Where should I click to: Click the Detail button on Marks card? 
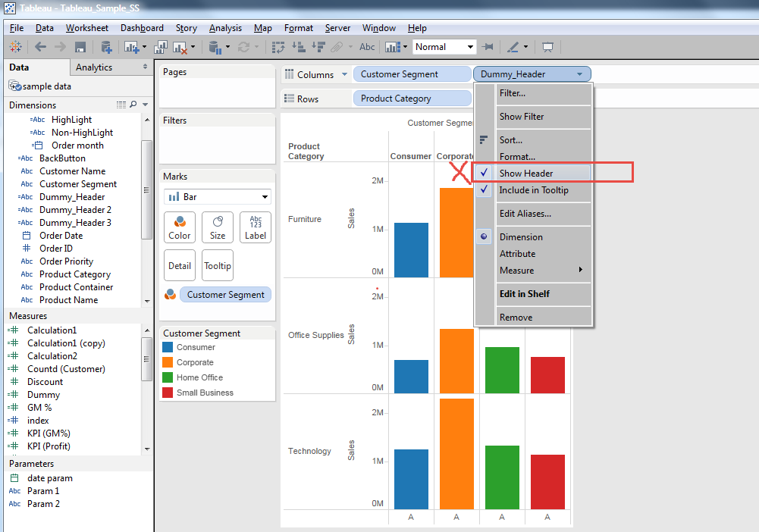coord(180,265)
